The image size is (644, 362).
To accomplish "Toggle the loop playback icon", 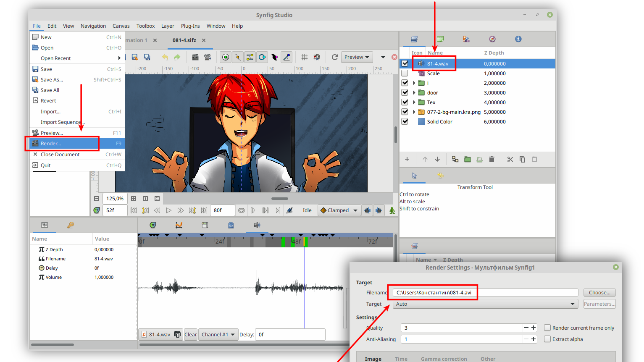I will coord(242,210).
